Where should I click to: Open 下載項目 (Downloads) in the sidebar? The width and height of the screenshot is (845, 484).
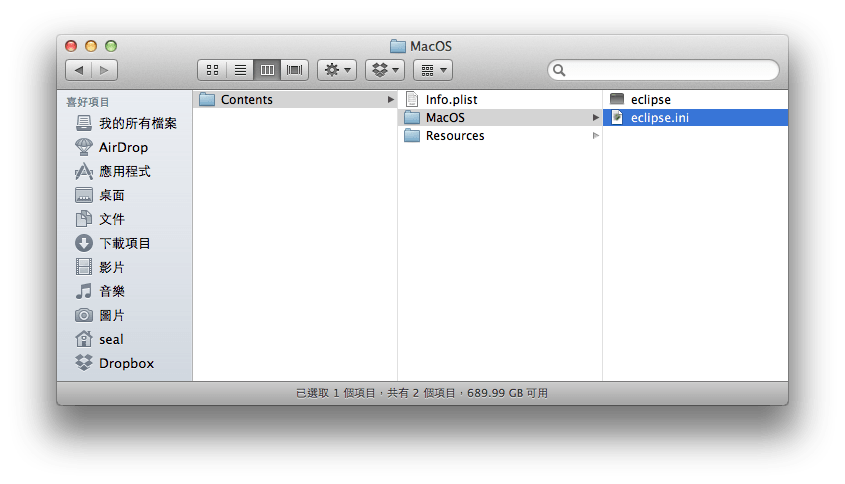pyautogui.click(x=124, y=243)
